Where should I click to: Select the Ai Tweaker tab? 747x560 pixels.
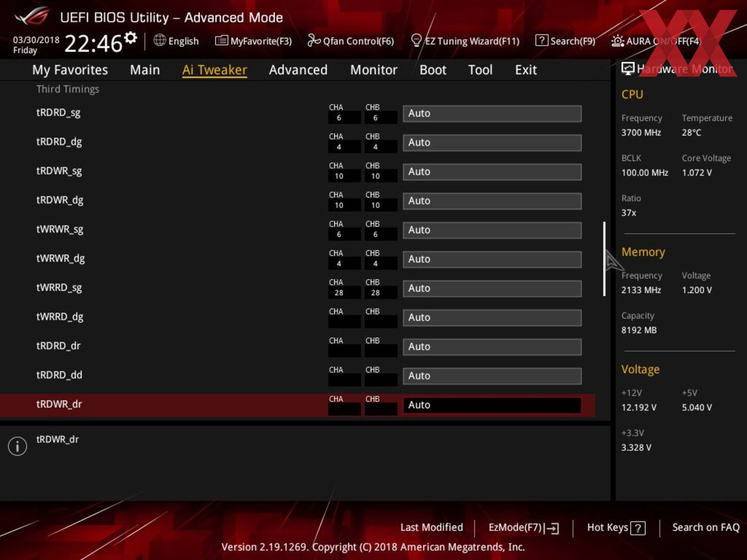[215, 70]
